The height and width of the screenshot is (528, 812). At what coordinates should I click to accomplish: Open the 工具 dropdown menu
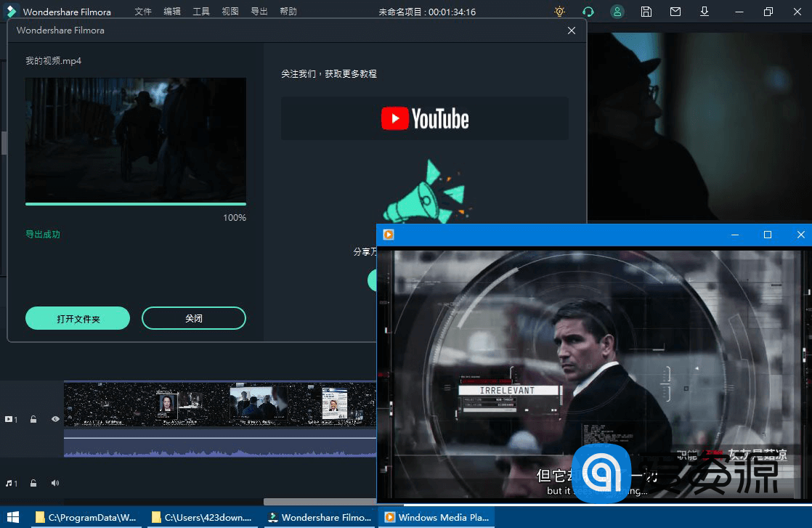[200, 12]
